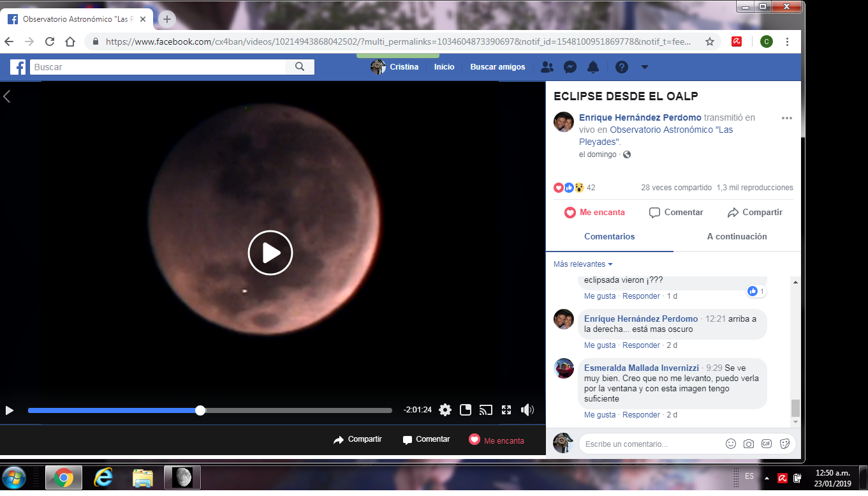Open friend requests icon
This screenshot has width=868, height=496.
(547, 67)
